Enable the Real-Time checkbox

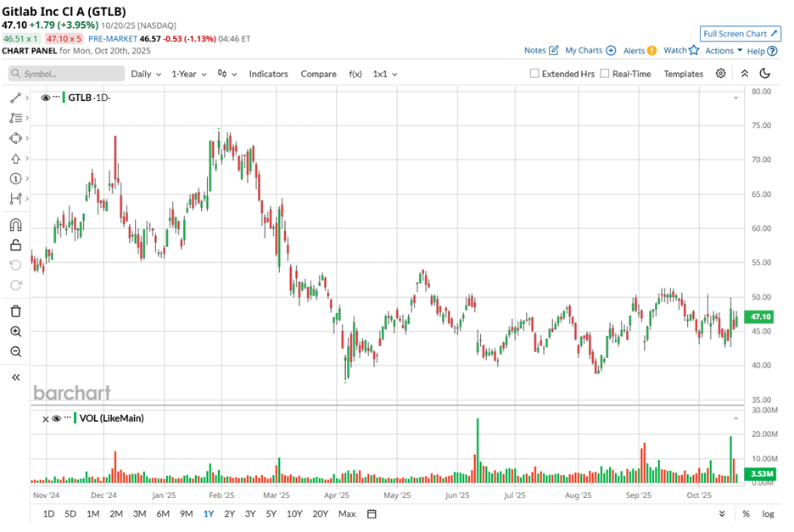pyautogui.click(x=605, y=74)
